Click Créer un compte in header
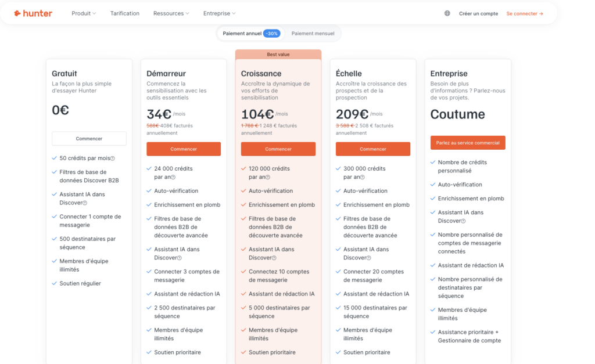The image size is (595, 364). (478, 13)
